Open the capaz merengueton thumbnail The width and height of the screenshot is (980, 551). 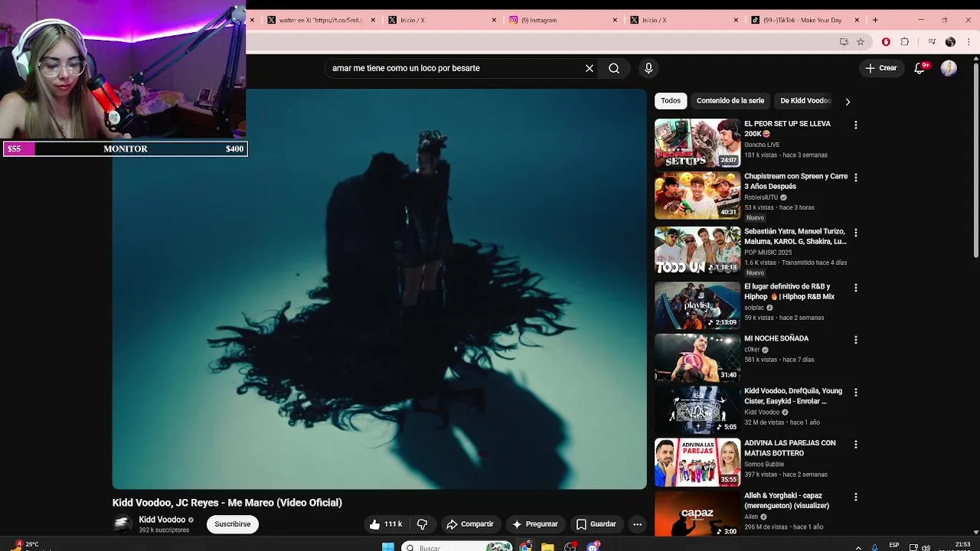[697, 514]
